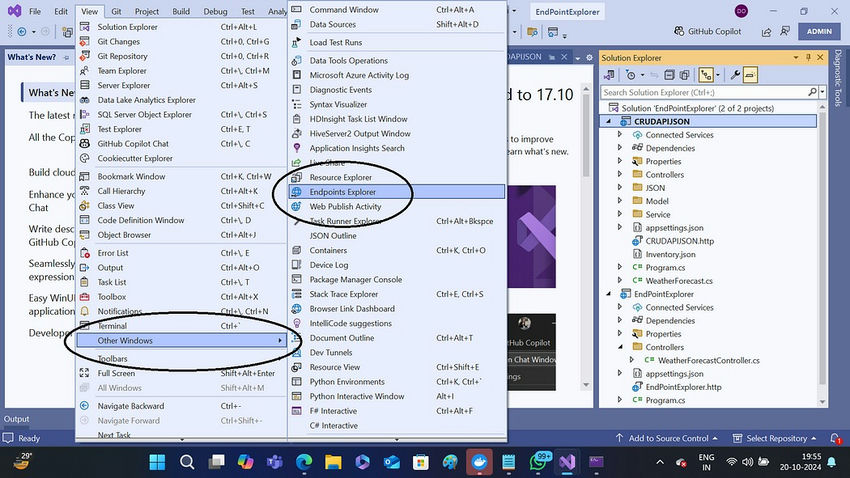
Task: Click Add to Source Control
Action: [667, 438]
